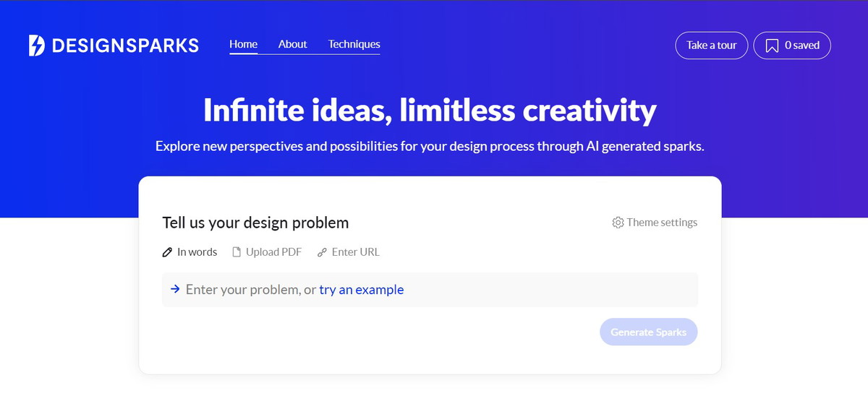Focus the Enter your problem text field
The image size is (868, 409).
(x=430, y=290)
